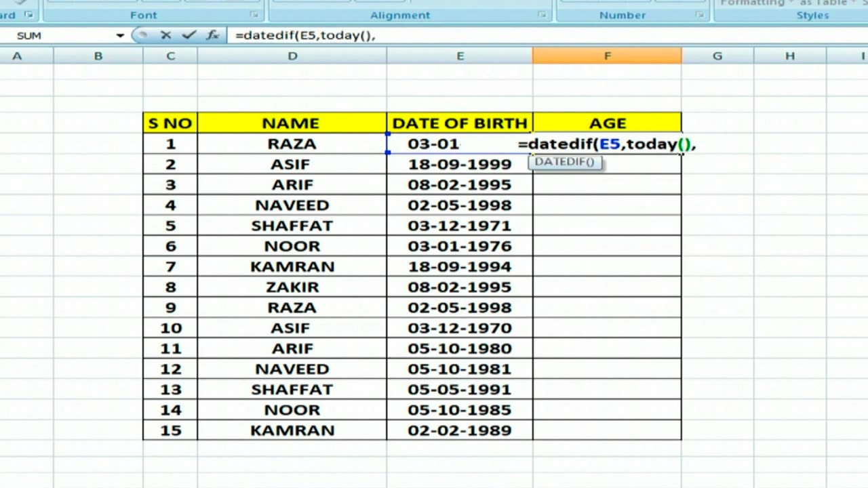Select NAVEED name cell in row 4
The height and width of the screenshot is (488, 868).
click(292, 205)
